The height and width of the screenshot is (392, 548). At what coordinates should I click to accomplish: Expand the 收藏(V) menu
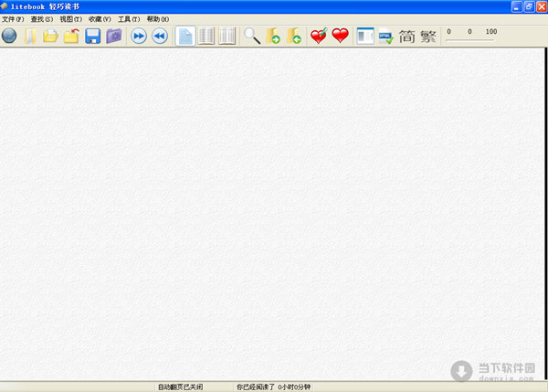(100, 19)
